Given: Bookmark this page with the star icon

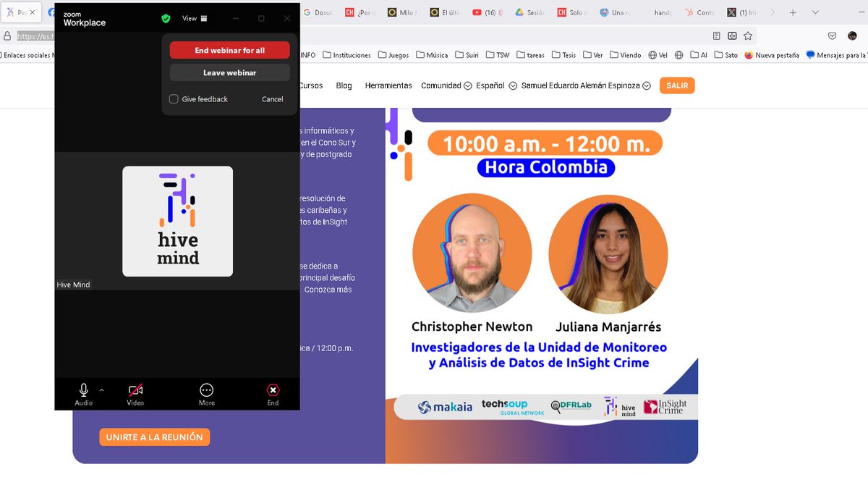Looking at the screenshot, I should point(748,35).
